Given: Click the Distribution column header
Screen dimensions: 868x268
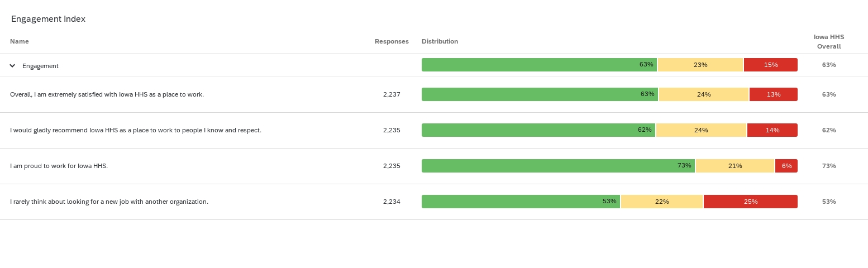Looking at the screenshot, I should (440, 41).
